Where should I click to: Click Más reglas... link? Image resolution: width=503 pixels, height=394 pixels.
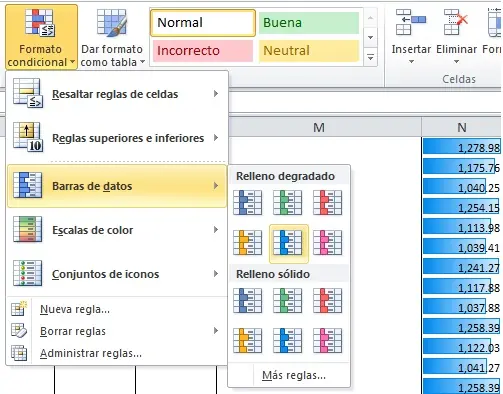click(x=294, y=375)
